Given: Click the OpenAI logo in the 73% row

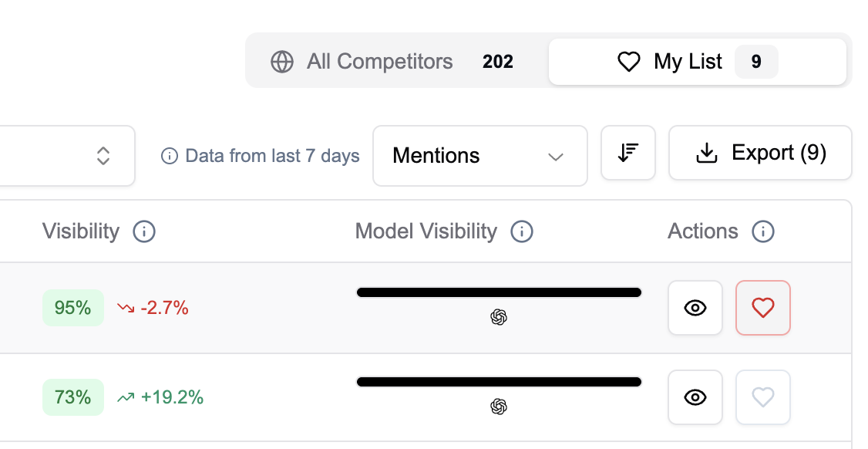Looking at the screenshot, I should tap(499, 407).
